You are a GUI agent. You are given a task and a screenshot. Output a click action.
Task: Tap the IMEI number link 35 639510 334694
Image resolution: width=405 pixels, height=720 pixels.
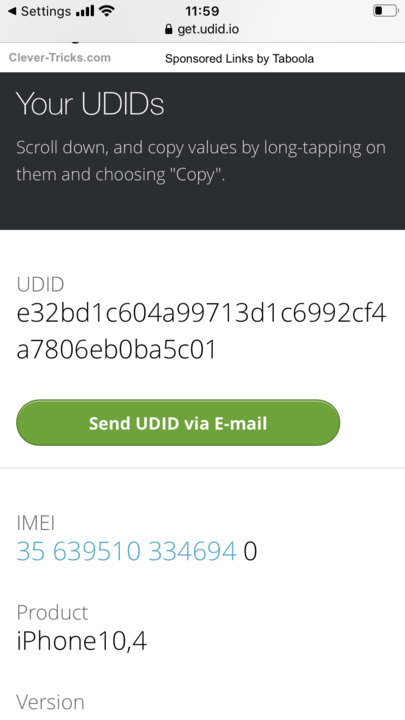(x=126, y=551)
